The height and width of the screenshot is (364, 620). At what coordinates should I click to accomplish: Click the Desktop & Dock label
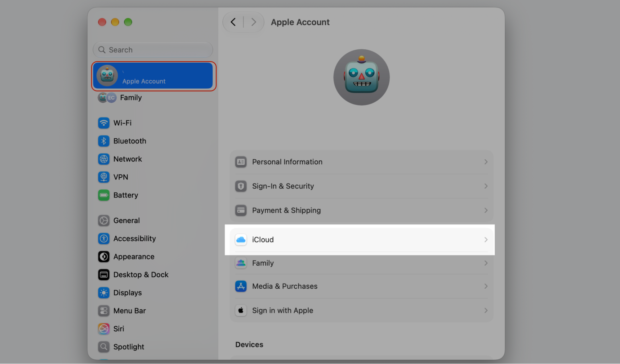[141, 275]
